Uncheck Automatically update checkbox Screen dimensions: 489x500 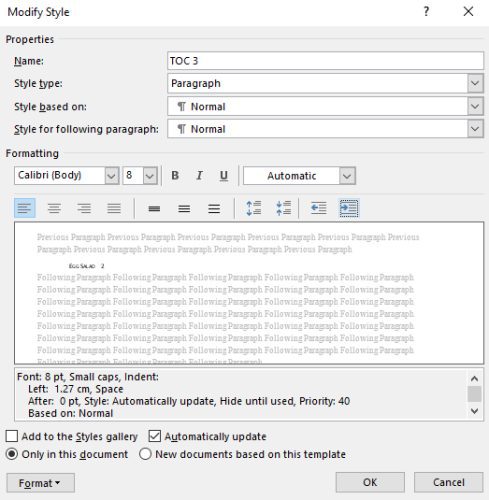coord(155,436)
